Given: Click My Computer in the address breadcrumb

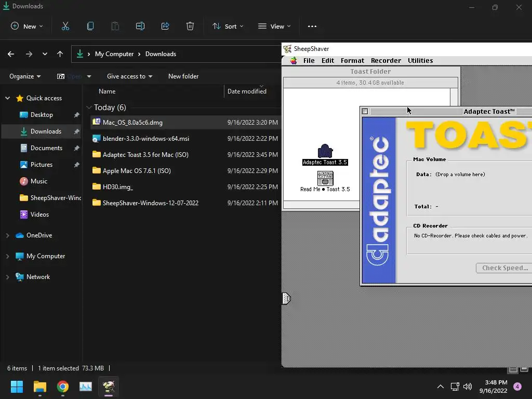Looking at the screenshot, I should 114,54.
